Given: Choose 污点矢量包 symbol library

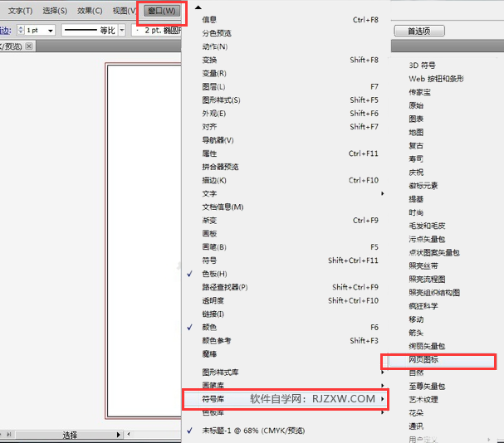Looking at the screenshot, I should (427, 239).
